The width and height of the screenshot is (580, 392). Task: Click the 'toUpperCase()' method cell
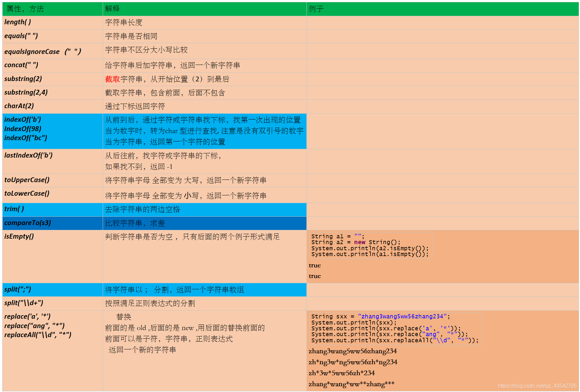click(53, 180)
